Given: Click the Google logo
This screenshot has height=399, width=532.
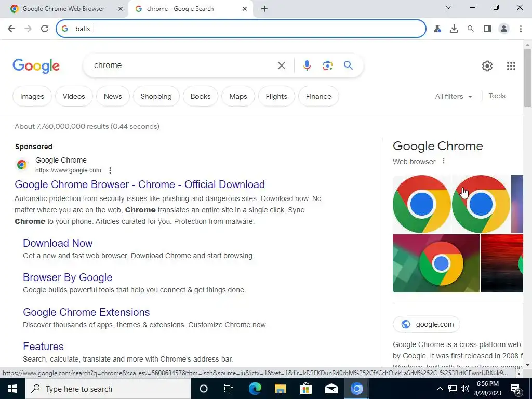Looking at the screenshot, I should tap(36, 66).
